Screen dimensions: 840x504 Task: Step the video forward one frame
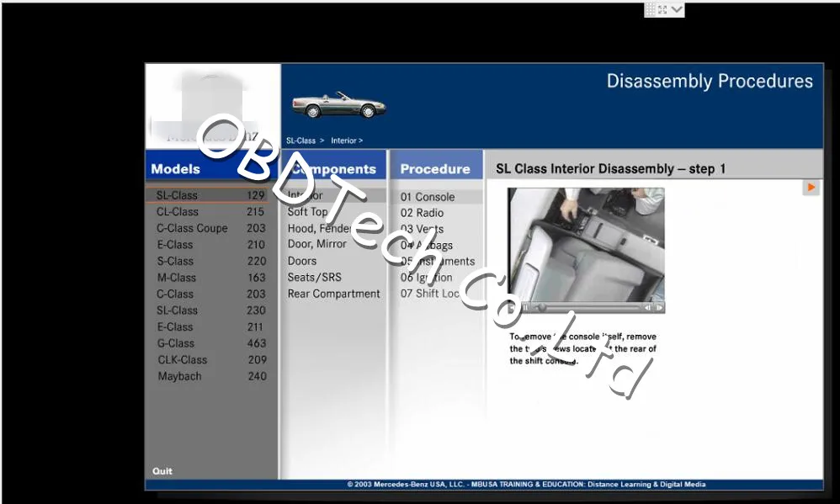tap(660, 307)
